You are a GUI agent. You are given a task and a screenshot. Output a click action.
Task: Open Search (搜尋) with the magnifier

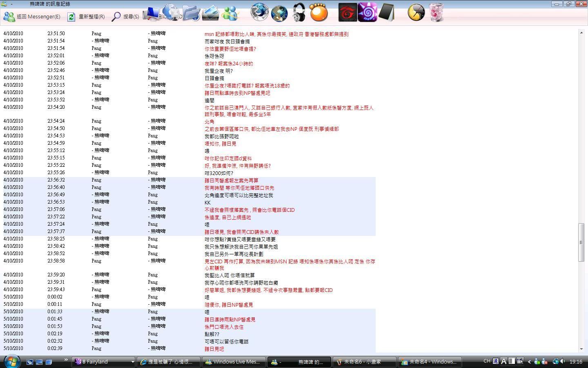click(126, 17)
